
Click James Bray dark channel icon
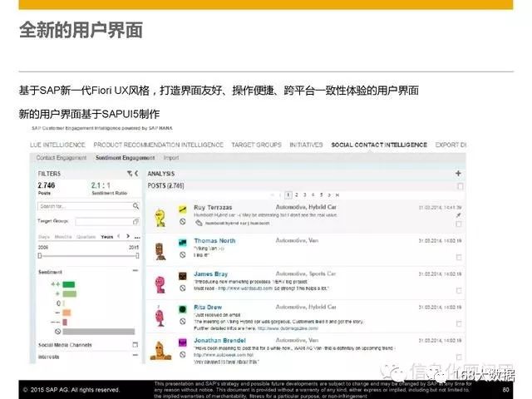[x=183, y=276]
